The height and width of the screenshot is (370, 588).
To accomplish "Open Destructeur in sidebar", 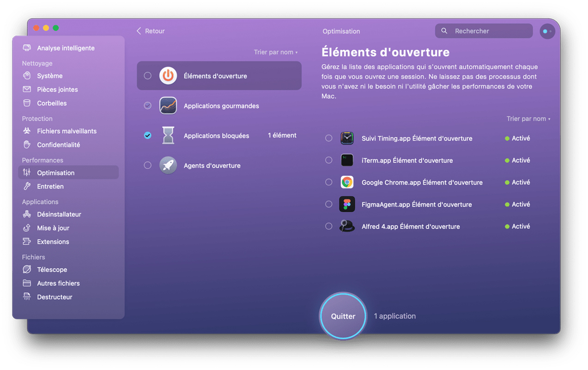I will coord(68,297).
